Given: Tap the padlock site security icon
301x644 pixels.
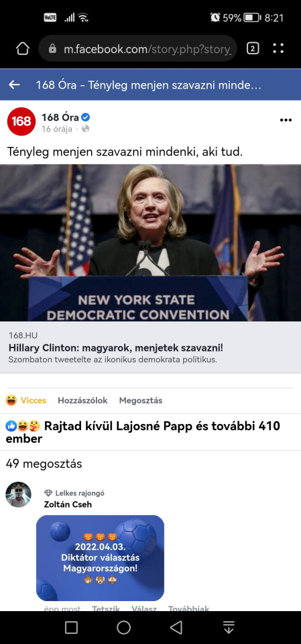Looking at the screenshot, I should tap(52, 49).
